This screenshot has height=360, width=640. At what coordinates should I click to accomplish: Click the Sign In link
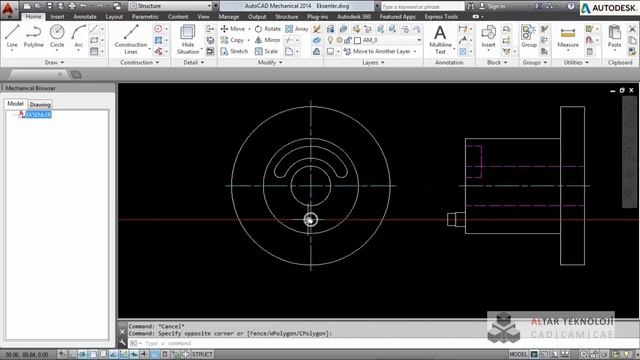click(x=492, y=6)
